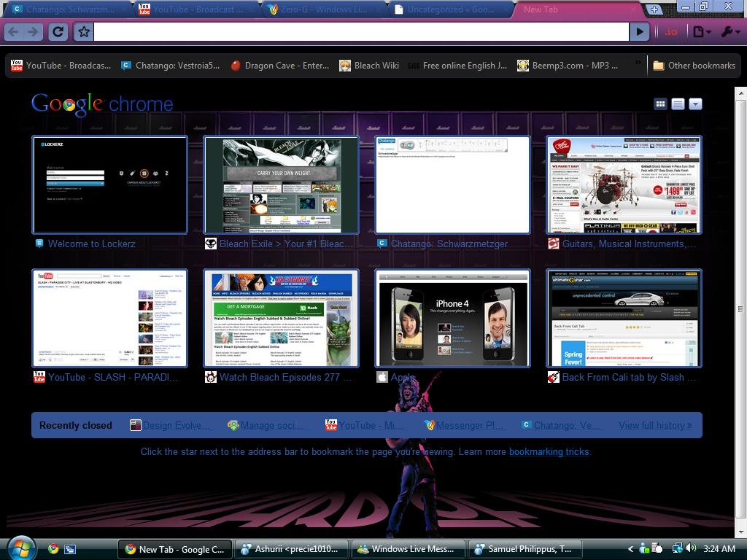Click the Go arrow next to address bar

639,32
